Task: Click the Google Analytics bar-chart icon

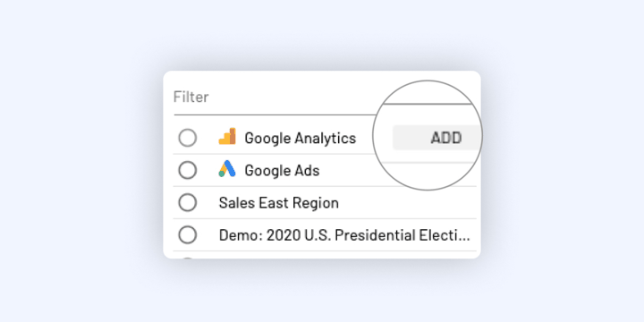Action: [226, 136]
